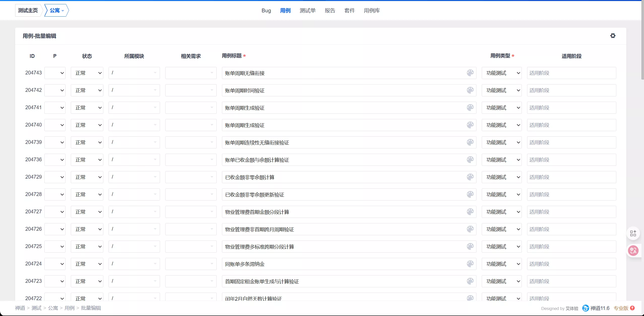Click color palette icon for case 204727
This screenshot has width=644, height=316.
(x=470, y=212)
